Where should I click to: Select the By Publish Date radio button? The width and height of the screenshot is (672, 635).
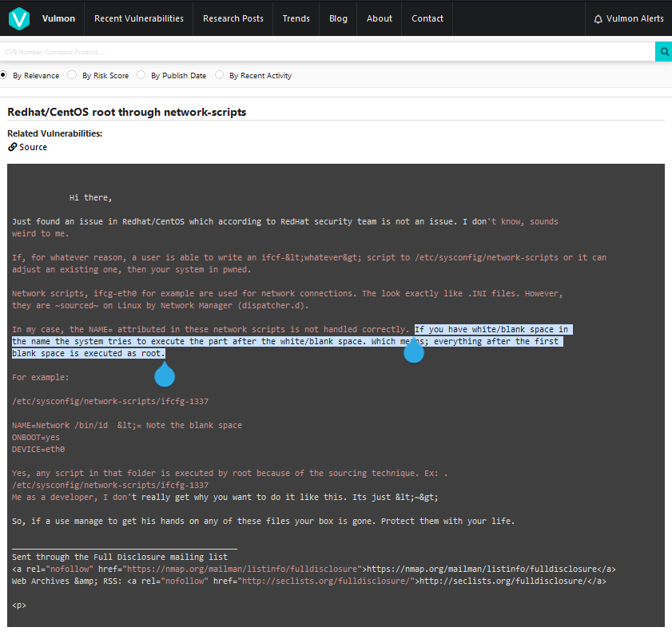coord(141,75)
